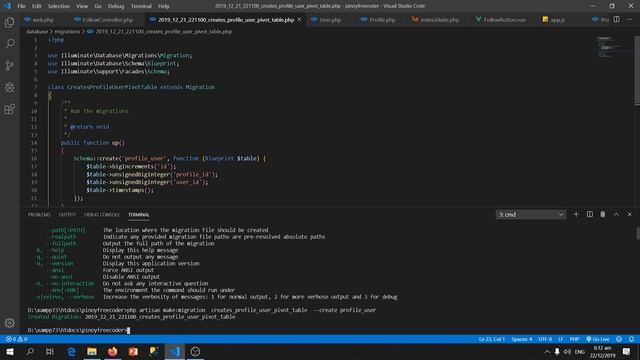
Task: Change LF end of line sequence
Action: (x=560, y=339)
